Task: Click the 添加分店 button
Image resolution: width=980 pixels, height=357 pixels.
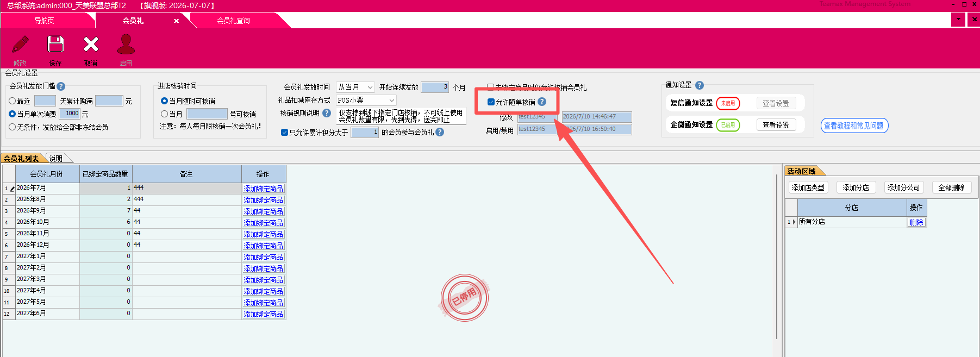Action: tap(856, 187)
